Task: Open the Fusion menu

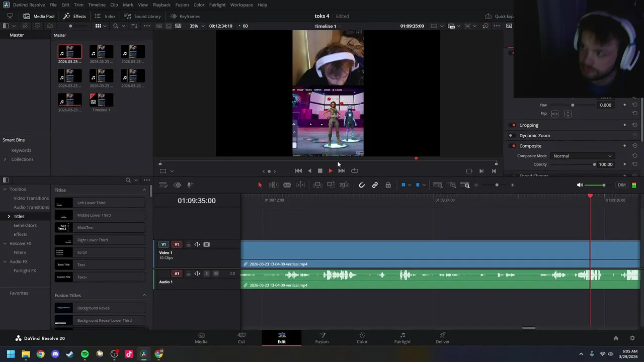Action: tap(182, 5)
